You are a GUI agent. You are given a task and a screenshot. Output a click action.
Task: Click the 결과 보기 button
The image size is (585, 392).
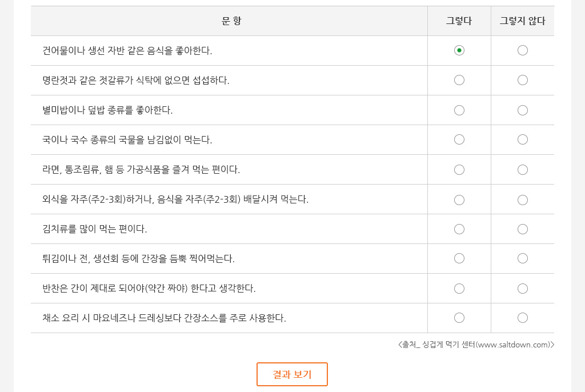292,374
